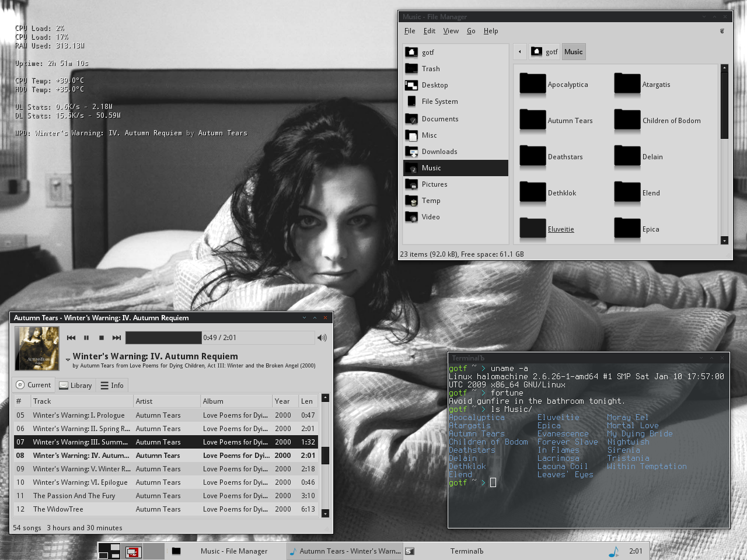Go to gotf in the path bar
747x560 pixels.
pos(544,51)
